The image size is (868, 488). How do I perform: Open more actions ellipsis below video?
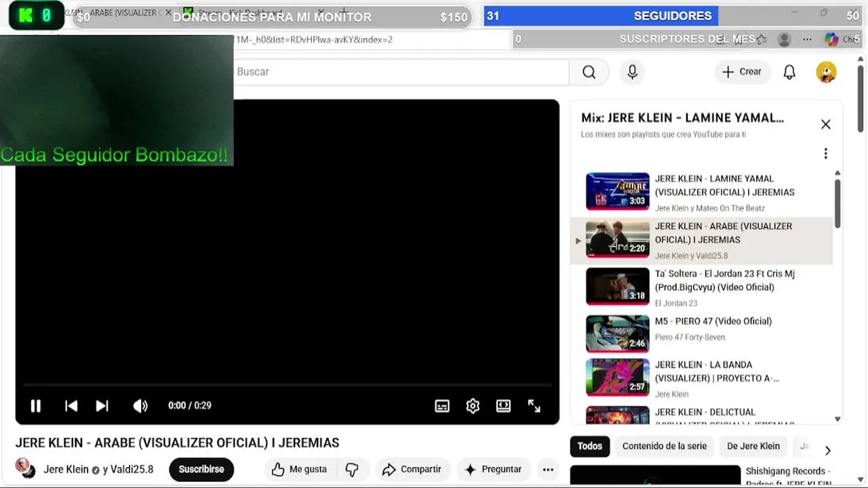click(548, 469)
